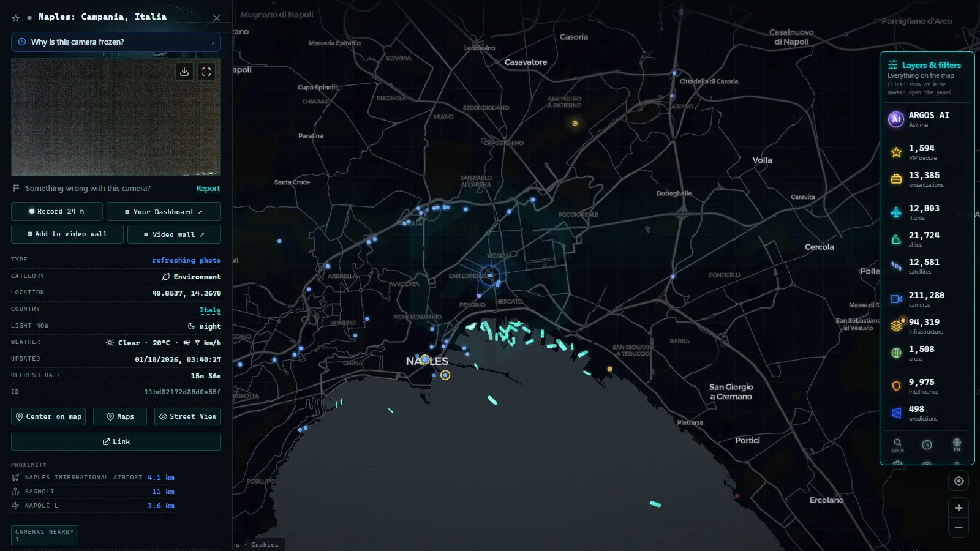Toggle intelligence layer

point(927,386)
